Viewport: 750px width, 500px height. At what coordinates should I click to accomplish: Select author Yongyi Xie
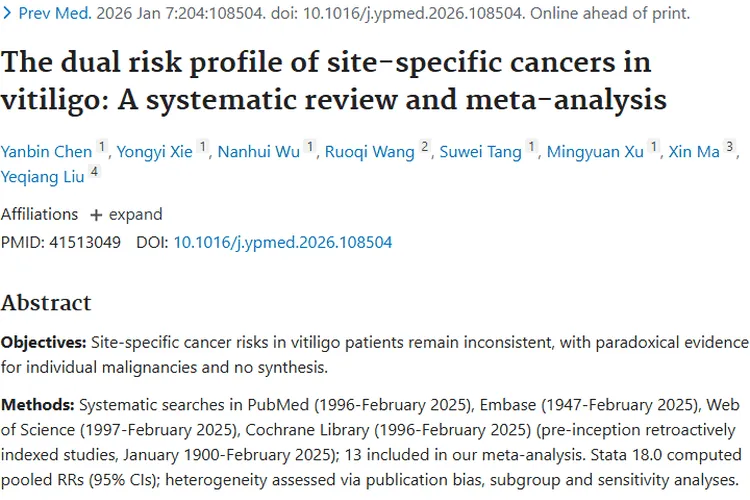coord(154,151)
